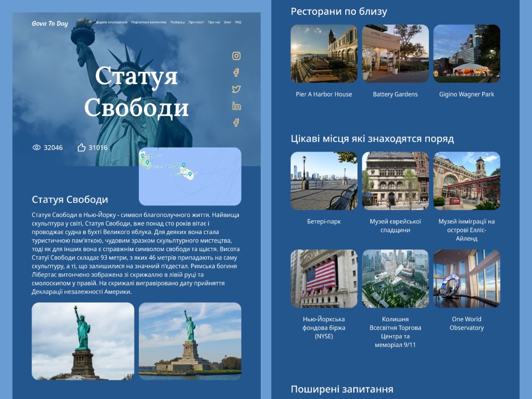Click the eye views icon beside 32046
Image resolution: width=532 pixels, height=399 pixels.
click(x=36, y=147)
